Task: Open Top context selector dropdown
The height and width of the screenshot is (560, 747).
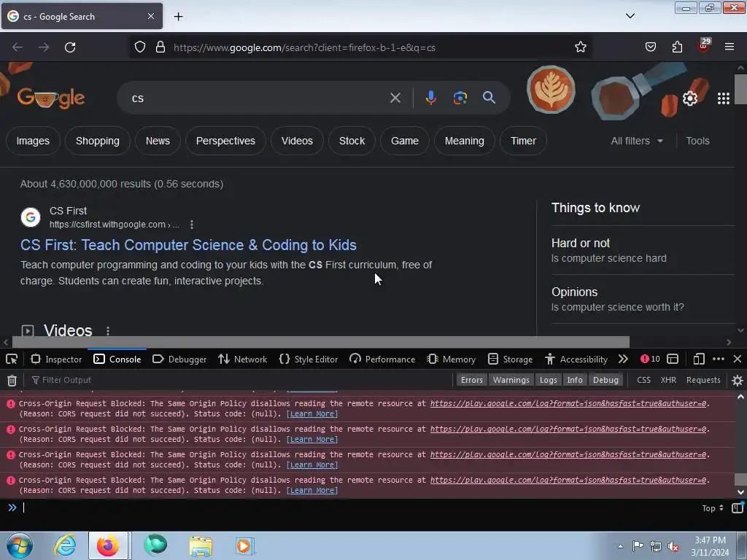Action: (712, 508)
